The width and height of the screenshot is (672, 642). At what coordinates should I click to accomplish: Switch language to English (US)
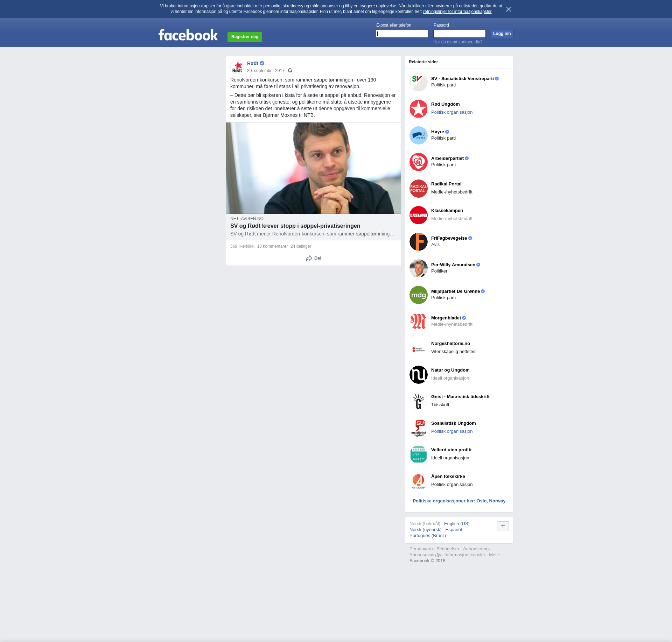click(x=456, y=524)
